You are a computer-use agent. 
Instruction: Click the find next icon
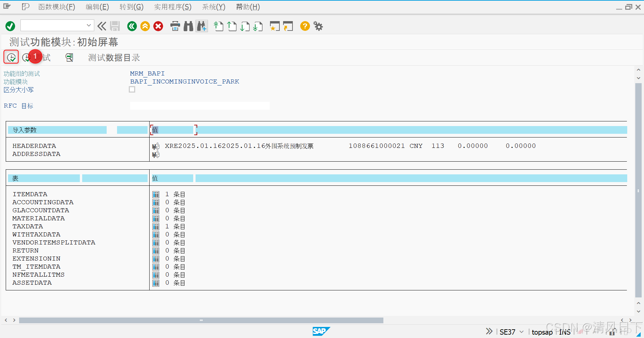pyautogui.click(x=202, y=26)
